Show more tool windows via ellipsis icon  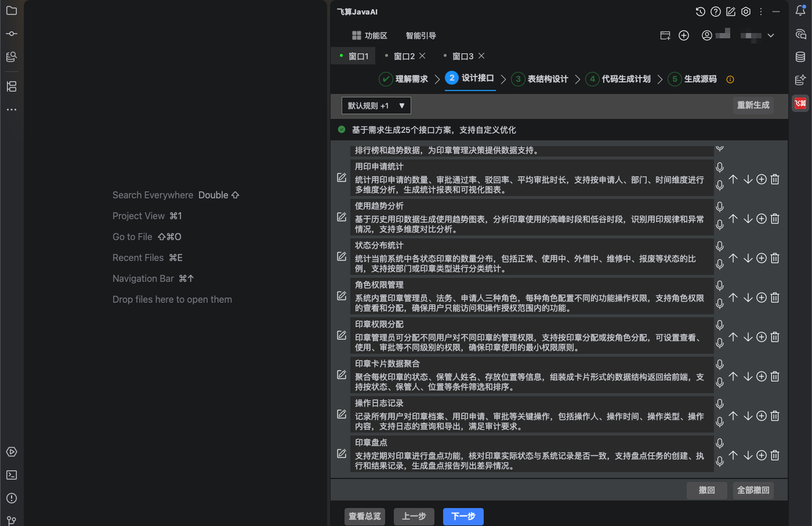tap(11, 110)
